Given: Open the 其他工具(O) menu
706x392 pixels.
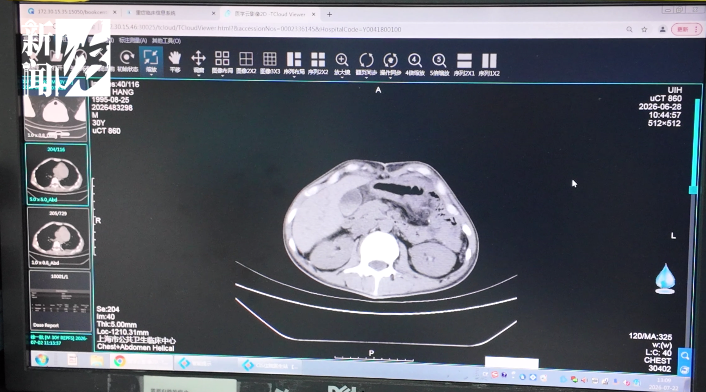Looking at the screenshot, I should click(166, 41).
